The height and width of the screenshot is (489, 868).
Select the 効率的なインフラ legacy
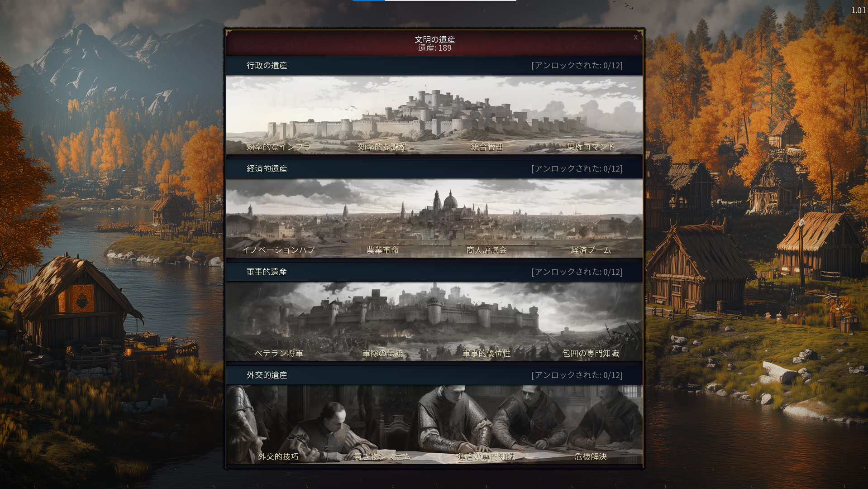coord(278,147)
